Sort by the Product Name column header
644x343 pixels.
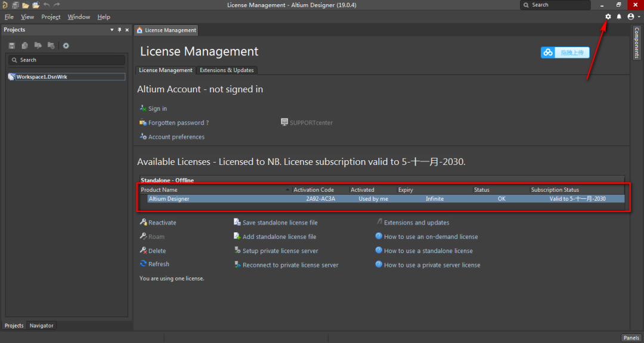coord(216,190)
